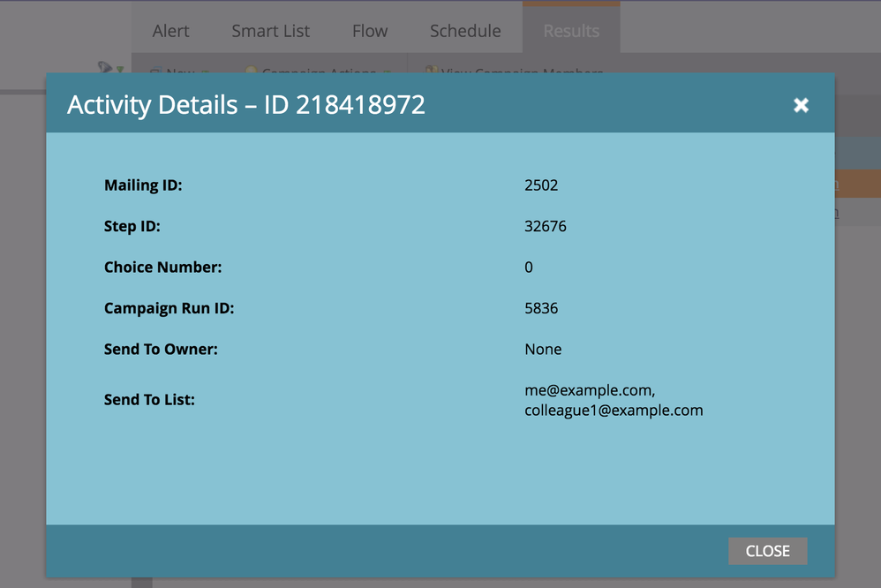This screenshot has width=881, height=588.
Task: Click the colleague1@example.com address
Action: pyautogui.click(x=614, y=411)
